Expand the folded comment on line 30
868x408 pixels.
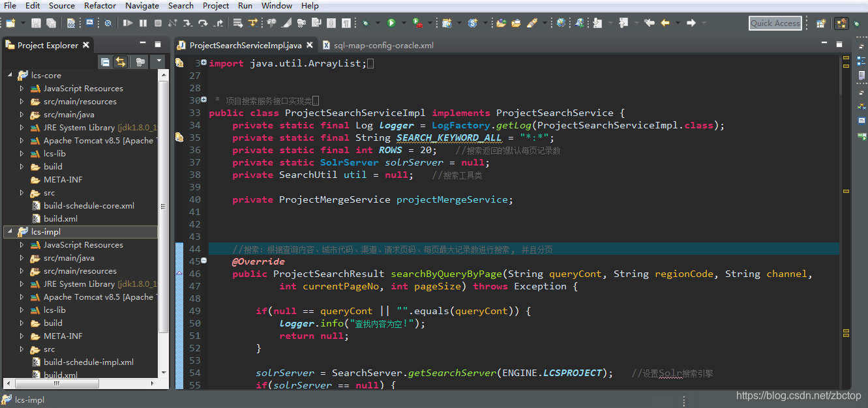tap(204, 100)
